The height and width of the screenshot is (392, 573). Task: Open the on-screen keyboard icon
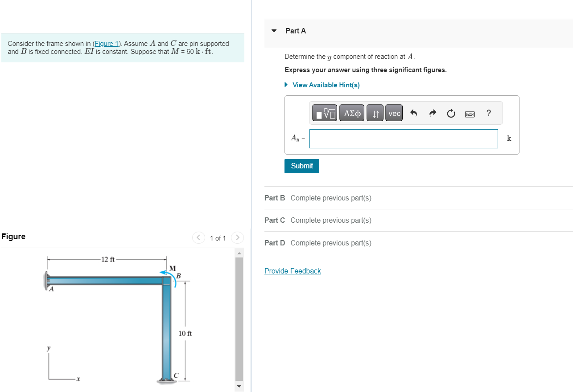470,114
